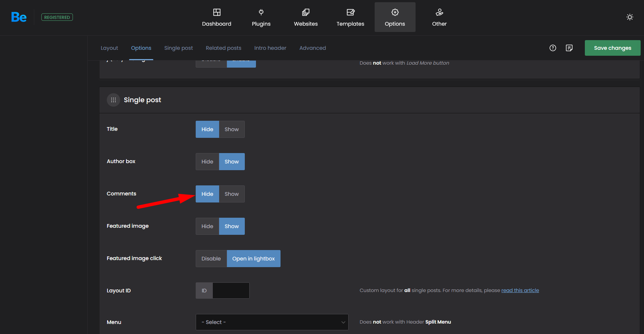Toggle light mode with sun icon
Image resolution: width=644 pixels, height=334 pixels.
click(630, 17)
